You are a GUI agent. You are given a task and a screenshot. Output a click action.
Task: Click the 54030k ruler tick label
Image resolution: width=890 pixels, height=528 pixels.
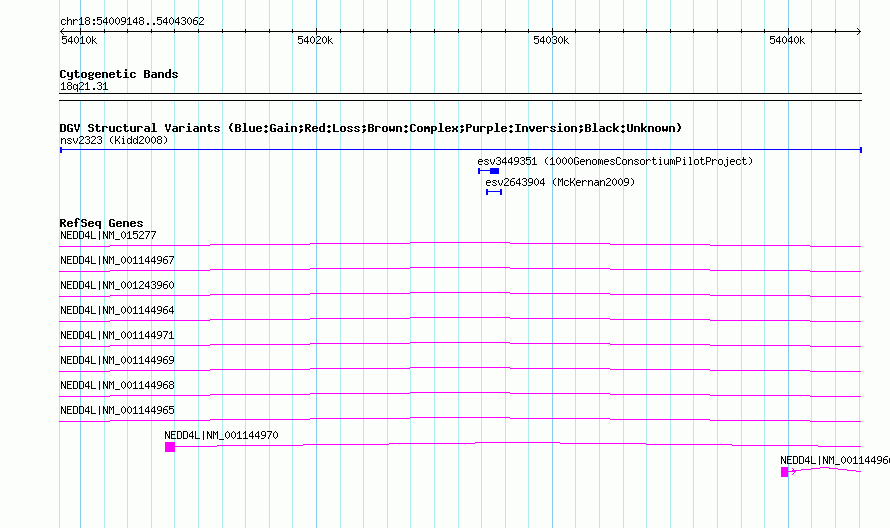[551, 40]
